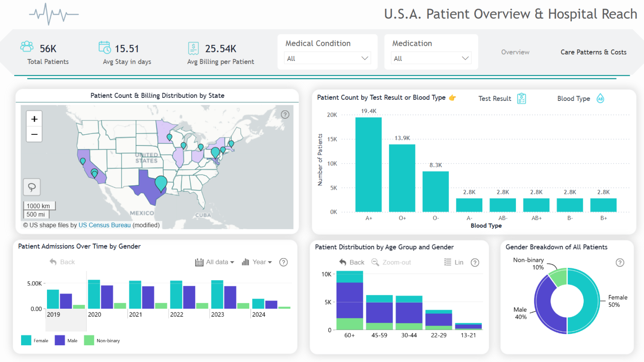Click the map zoom out minus button
Viewport: 644px width, 362px height.
click(x=34, y=134)
